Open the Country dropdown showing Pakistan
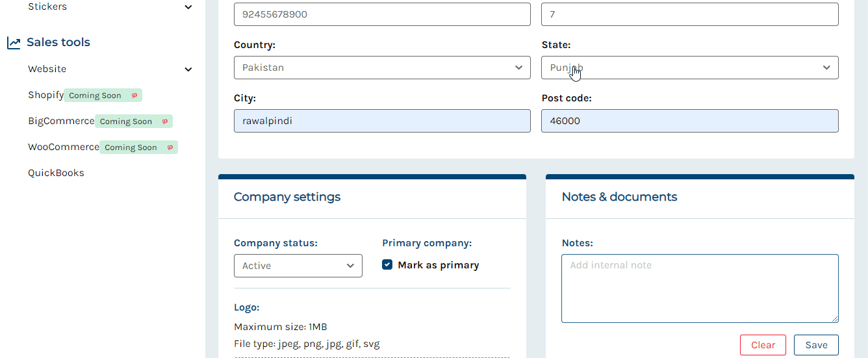This screenshot has height=358, width=868. click(382, 68)
